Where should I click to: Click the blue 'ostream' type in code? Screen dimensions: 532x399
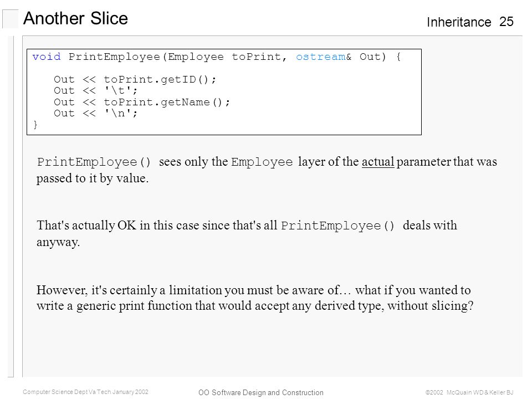tap(321, 57)
